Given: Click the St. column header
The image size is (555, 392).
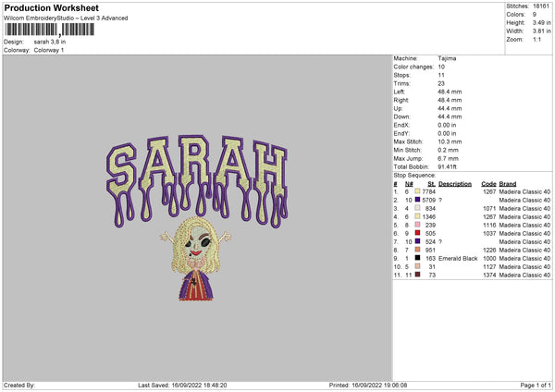Looking at the screenshot, I should point(431,184).
